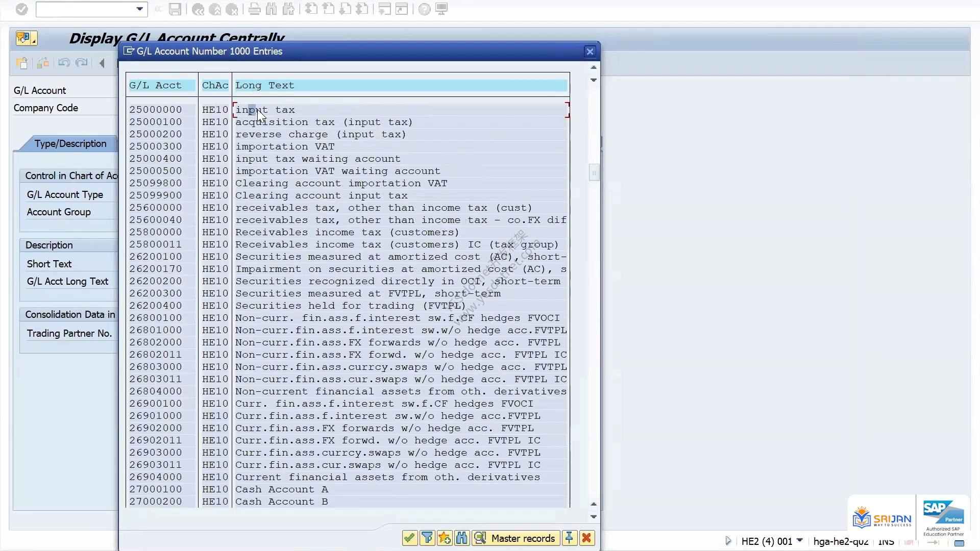The width and height of the screenshot is (980, 551).
Task: Add entry to personal list star icon
Action: tap(445, 538)
